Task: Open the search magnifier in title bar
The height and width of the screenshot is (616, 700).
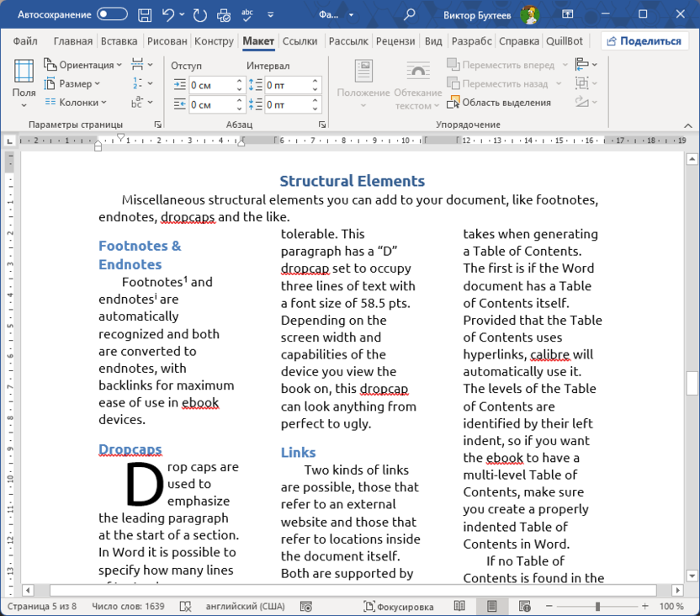Action: pos(410,14)
